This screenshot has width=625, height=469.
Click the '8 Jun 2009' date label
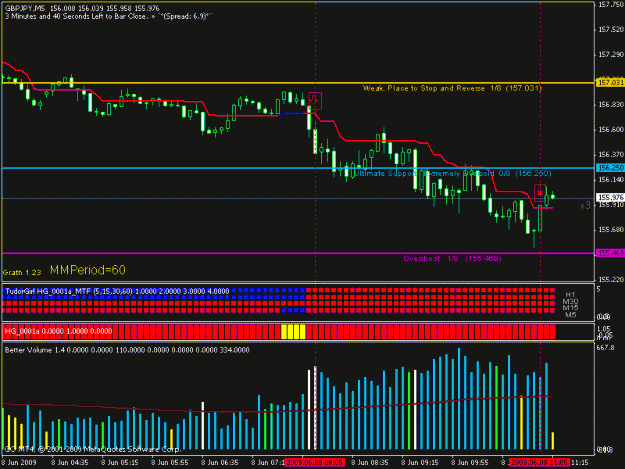coord(19,463)
